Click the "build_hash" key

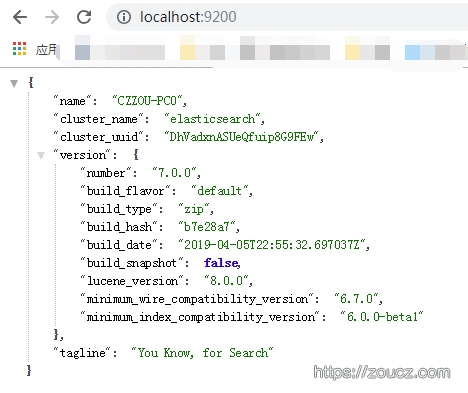pos(119,227)
